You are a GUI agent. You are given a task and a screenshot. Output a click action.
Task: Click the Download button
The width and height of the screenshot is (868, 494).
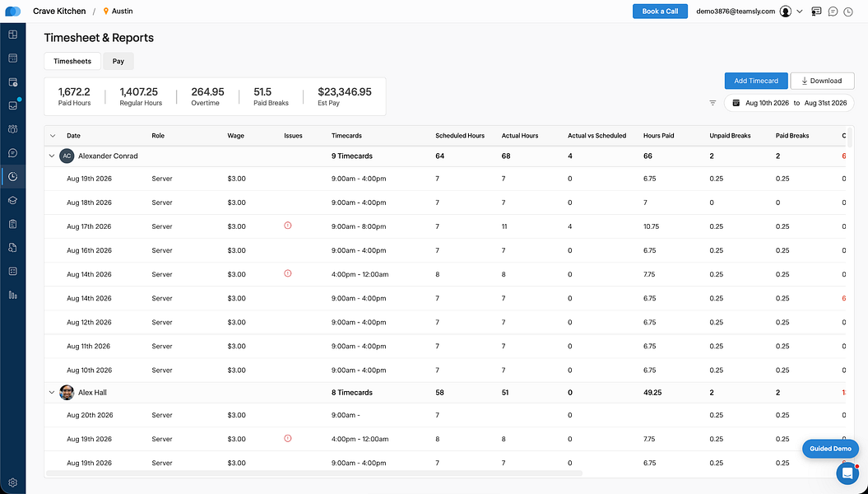coord(822,81)
